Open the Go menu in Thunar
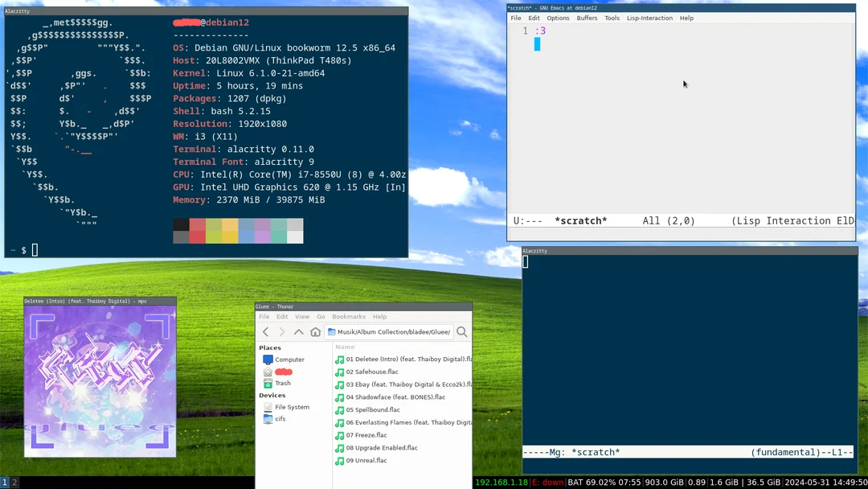This screenshot has height=489, width=868. [320, 316]
